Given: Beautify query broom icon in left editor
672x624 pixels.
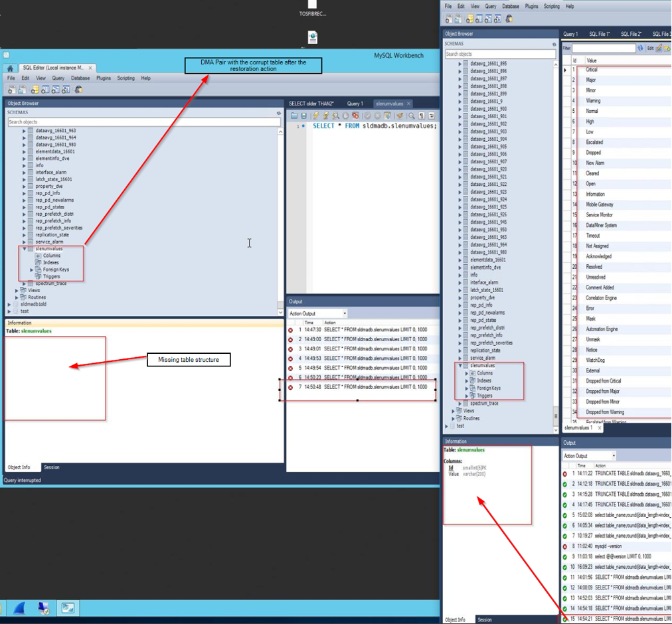Looking at the screenshot, I should [x=400, y=116].
